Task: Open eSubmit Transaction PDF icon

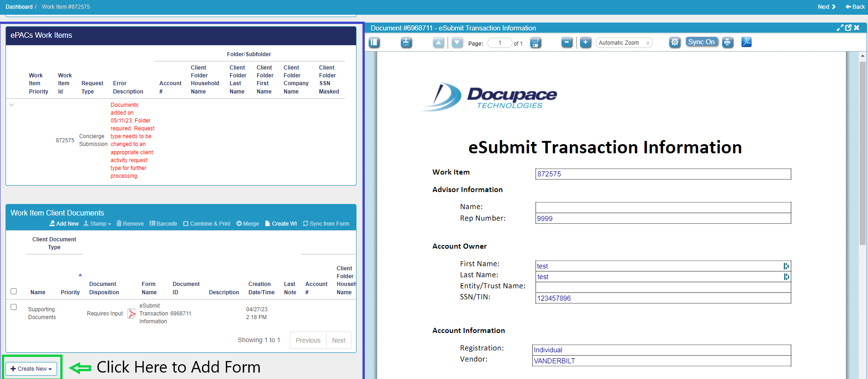Action: click(x=132, y=314)
